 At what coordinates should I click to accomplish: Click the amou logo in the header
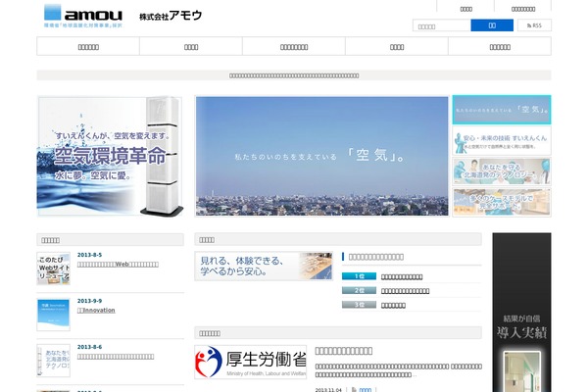83,16
